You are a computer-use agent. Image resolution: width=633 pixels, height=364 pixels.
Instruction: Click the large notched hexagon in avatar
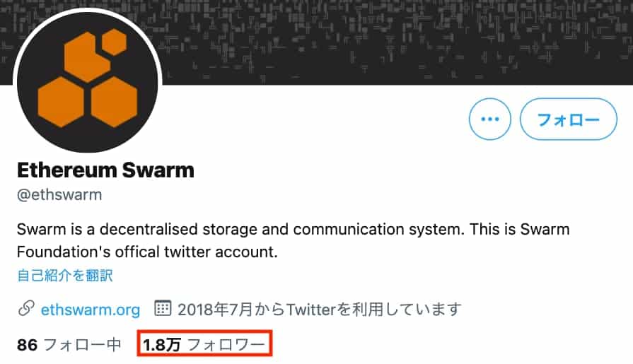click(x=86, y=58)
